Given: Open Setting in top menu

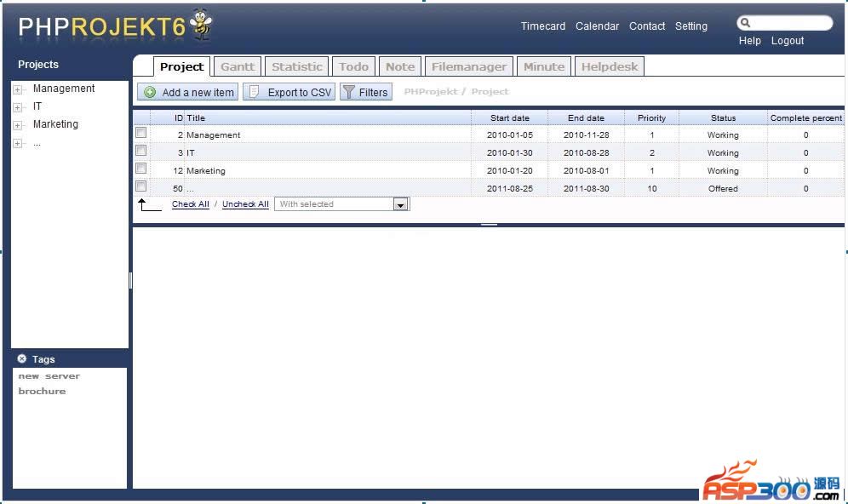Looking at the screenshot, I should click(691, 26).
